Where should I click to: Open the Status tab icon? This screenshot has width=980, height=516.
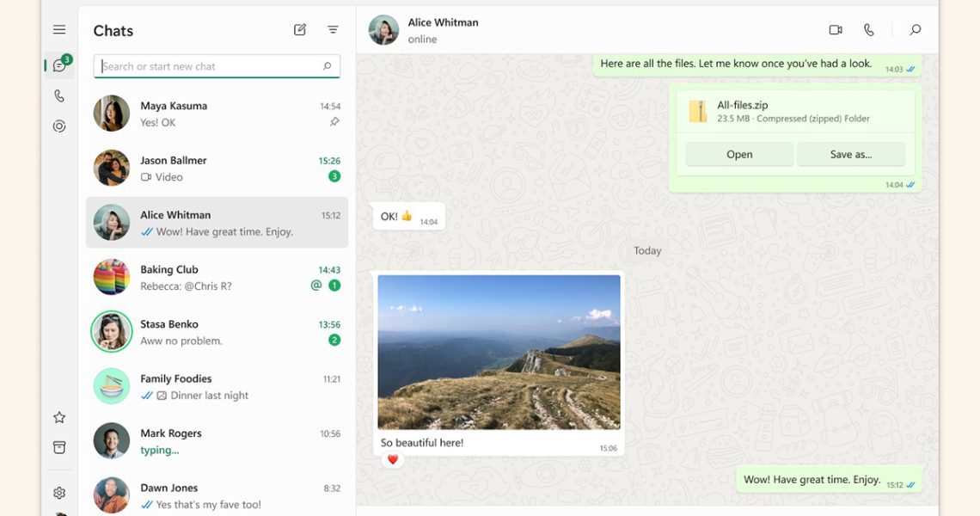click(x=59, y=126)
